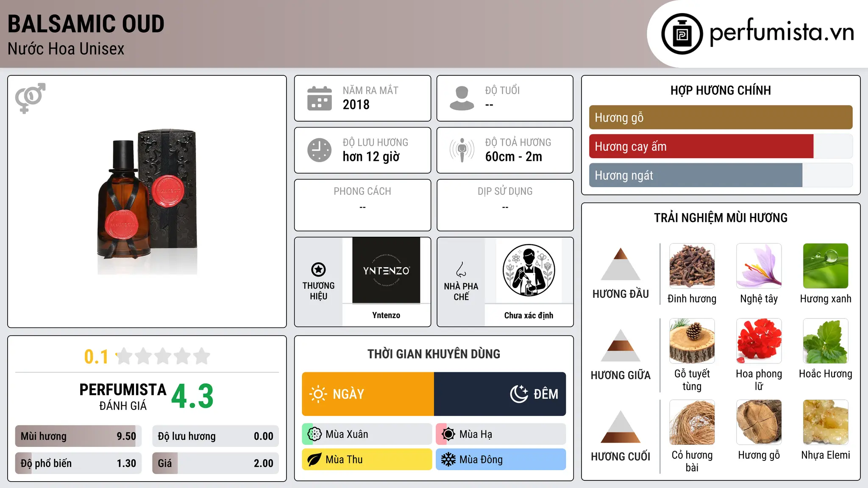Image resolution: width=868 pixels, height=488 pixels.
Task: Click the BALSAMIC OUD title
Action: (86, 24)
